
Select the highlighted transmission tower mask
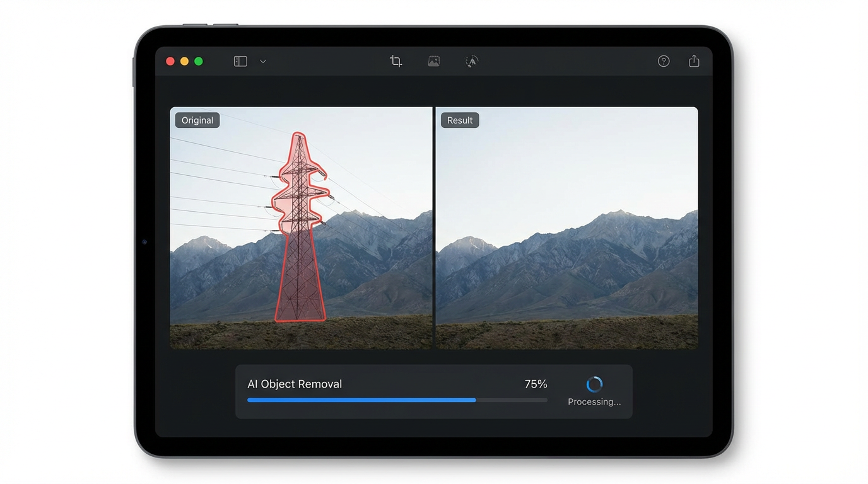[300, 239]
